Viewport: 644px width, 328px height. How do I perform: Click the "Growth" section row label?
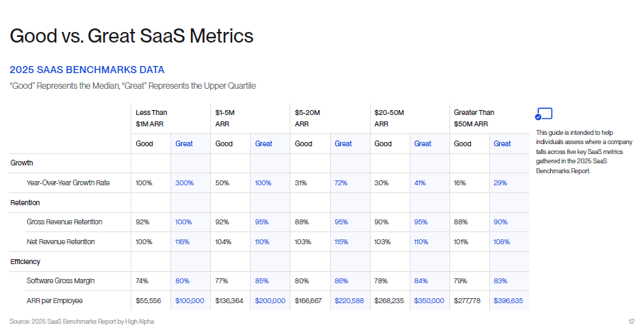pyautogui.click(x=21, y=163)
